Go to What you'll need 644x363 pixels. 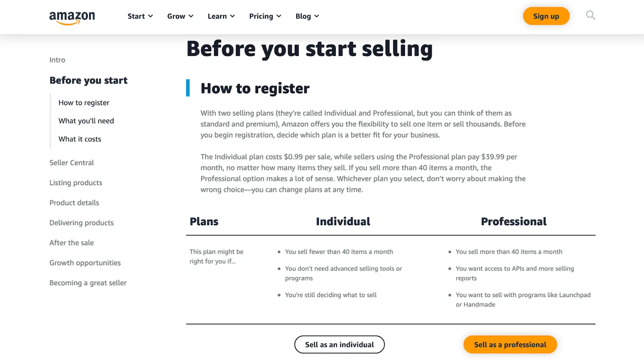(x=86, y=121)
